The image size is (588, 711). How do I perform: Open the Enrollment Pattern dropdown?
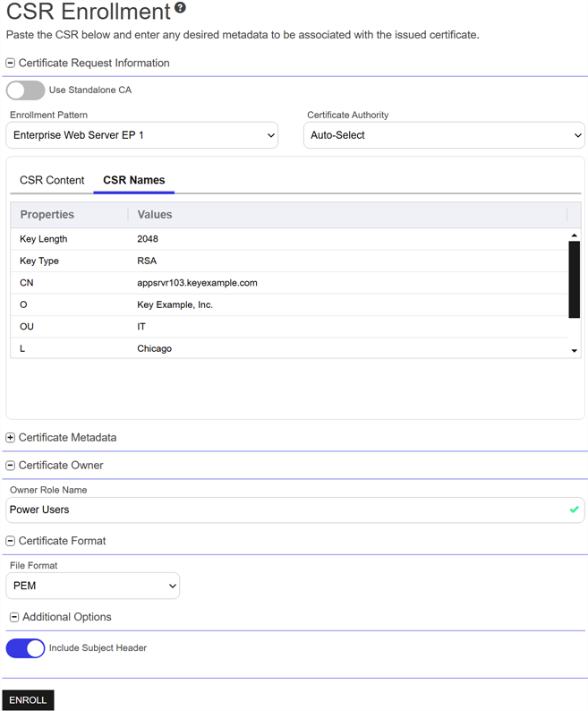coord(142,135)
